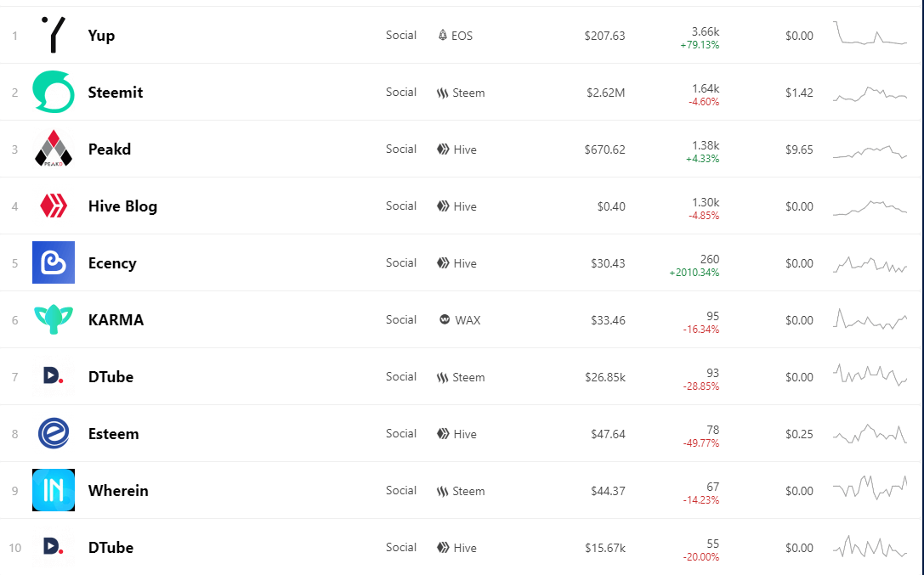Open DTube row 10 activity sparkline

pyautogui.click(x=870, y=547)
